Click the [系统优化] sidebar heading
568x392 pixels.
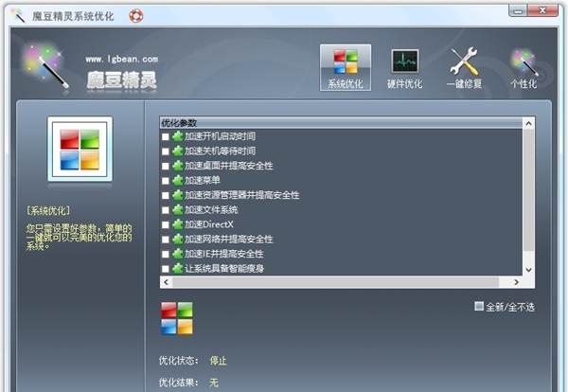[x=48, y=211]
